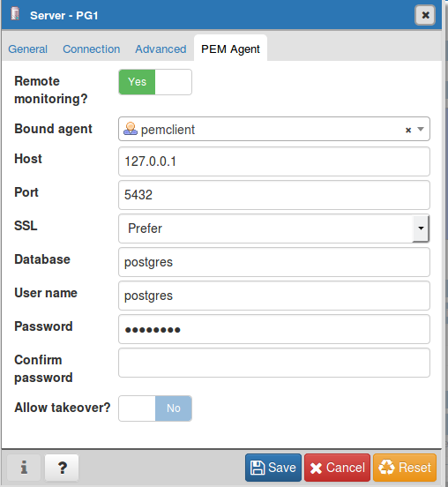Clear bound agent with the small x icon
The height and width of the screenshot is (487, 448).
pos(408,130)
